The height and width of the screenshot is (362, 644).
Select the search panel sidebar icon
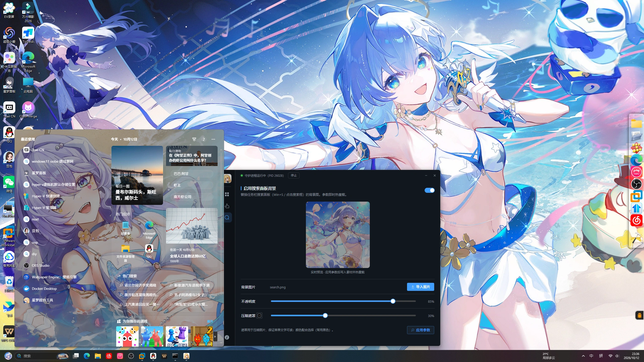(x=227, y=217)
